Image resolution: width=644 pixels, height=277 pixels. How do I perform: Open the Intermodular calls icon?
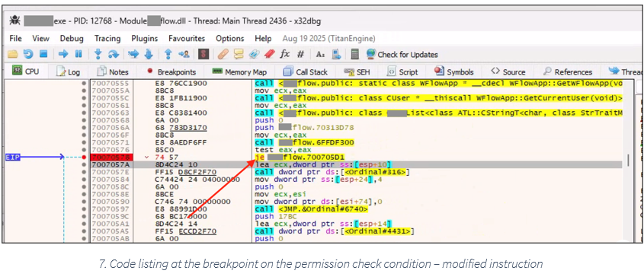pyautogui.click(x=336, y=54)
